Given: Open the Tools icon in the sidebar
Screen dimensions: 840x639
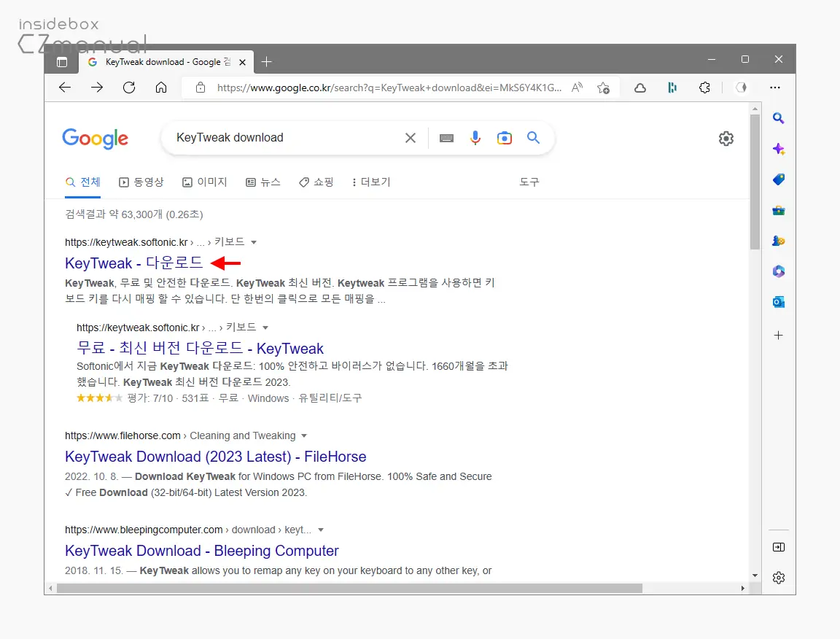Looking at the screenshot, I should (x=779, y=210).
